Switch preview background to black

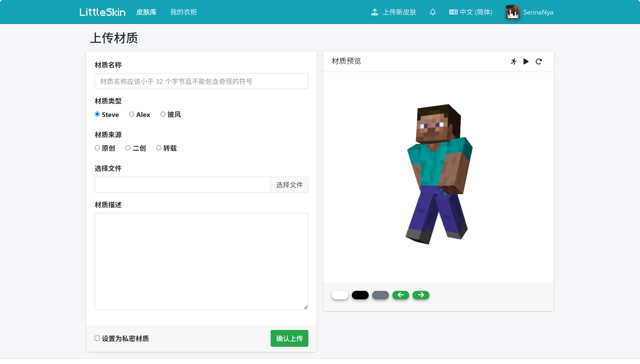tap(360, 295)
